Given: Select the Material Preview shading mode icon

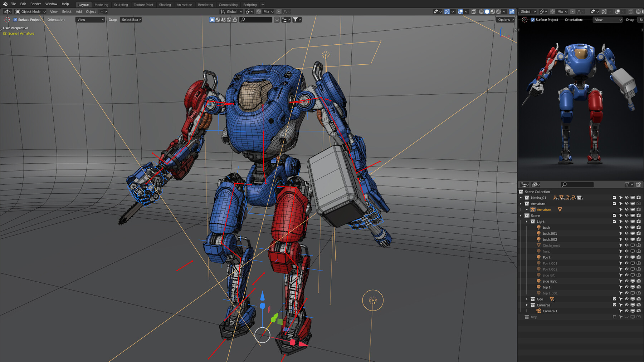Looking at the screenshot, I should 493,11.
